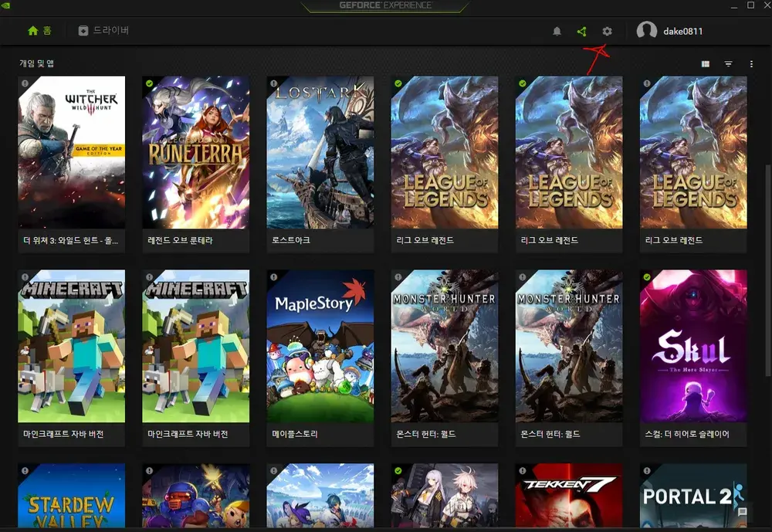The height and width of the screenshot is (532, 772).
Task: Click the vertical scrollbar thumb on right edge
Action: tap(767, 271)
